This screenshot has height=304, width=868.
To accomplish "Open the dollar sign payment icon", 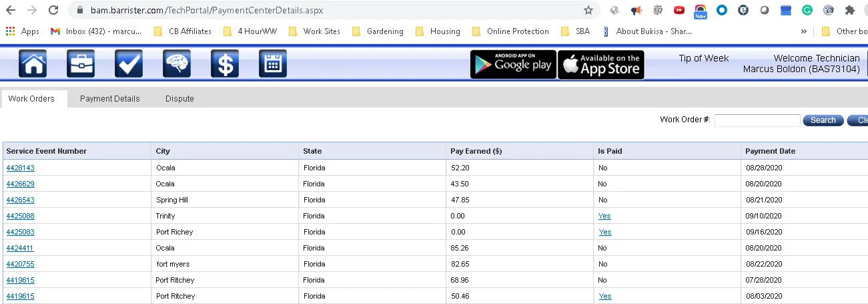I will [225, 64].
